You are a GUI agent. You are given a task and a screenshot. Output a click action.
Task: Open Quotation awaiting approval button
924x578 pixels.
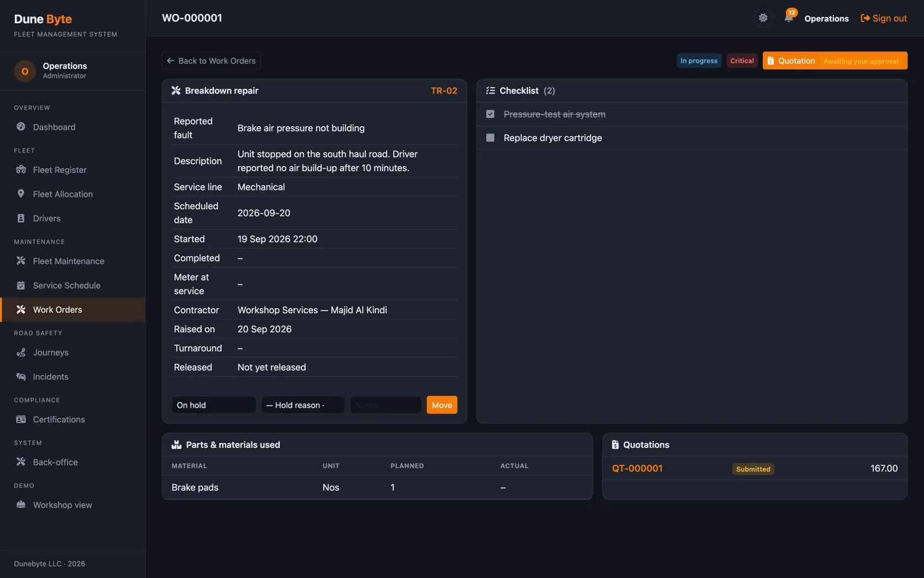(835, 61)
